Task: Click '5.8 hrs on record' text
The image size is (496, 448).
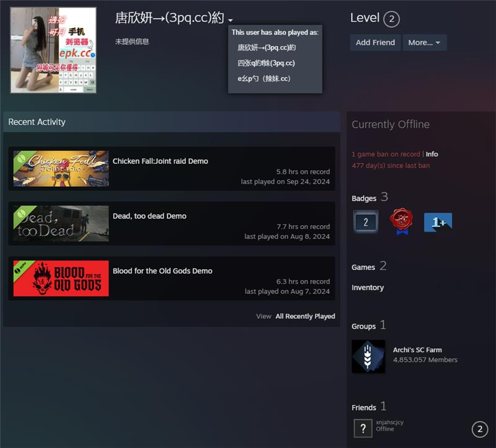Action: pos(303,172)
